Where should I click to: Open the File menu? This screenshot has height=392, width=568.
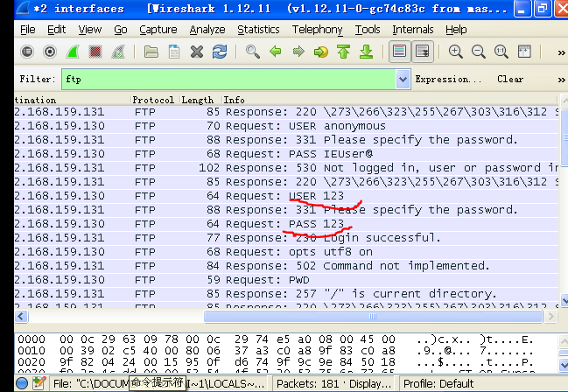click(x=28, y=30)
